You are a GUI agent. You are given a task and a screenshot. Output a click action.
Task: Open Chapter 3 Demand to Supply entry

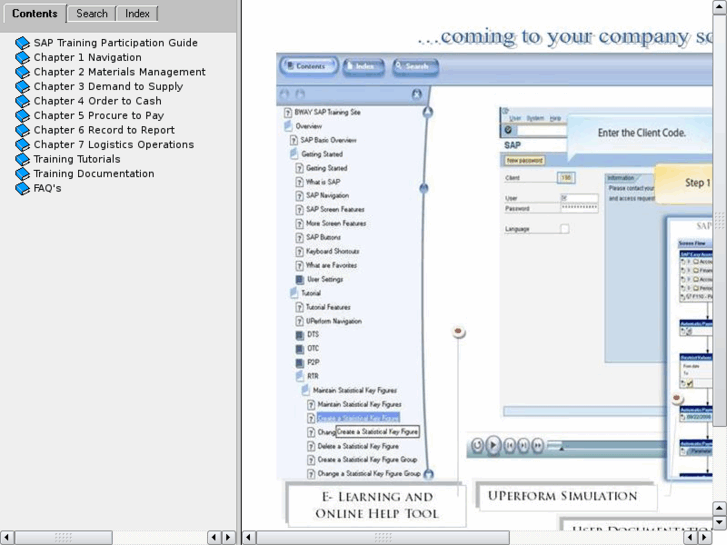tap(108, 87)
